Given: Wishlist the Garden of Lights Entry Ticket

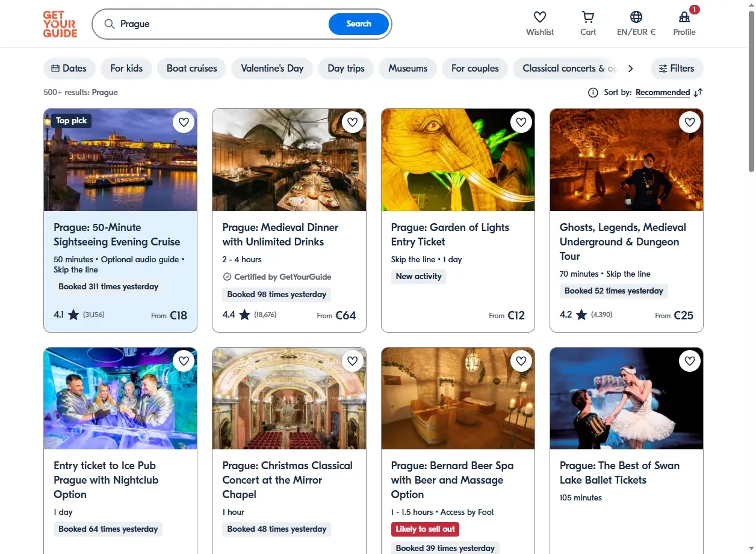Looking at the screenshot, I should coord(521,122).
